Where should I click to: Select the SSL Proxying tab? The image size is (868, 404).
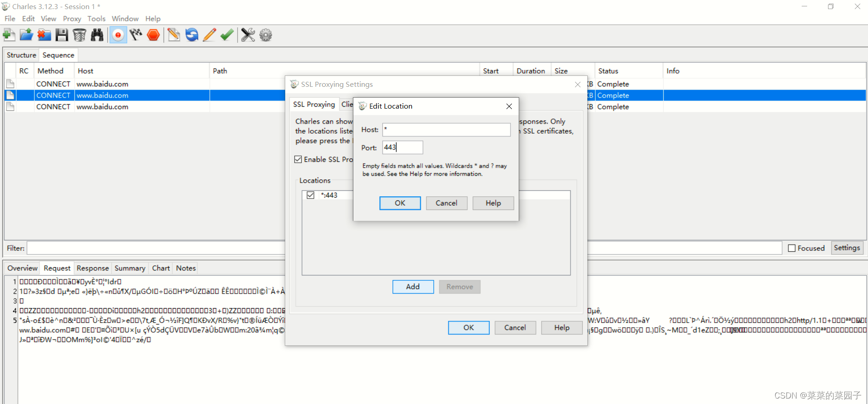(314, 104)
